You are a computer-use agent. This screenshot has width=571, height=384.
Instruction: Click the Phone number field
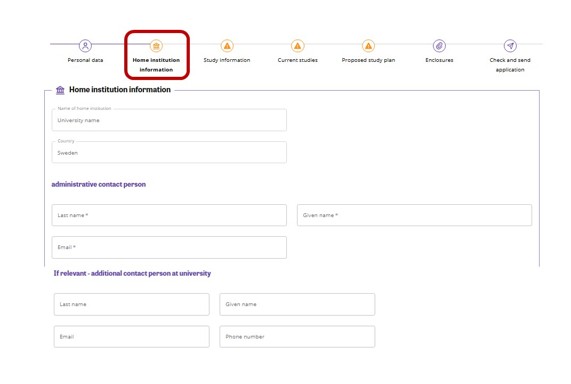[297, 337]
